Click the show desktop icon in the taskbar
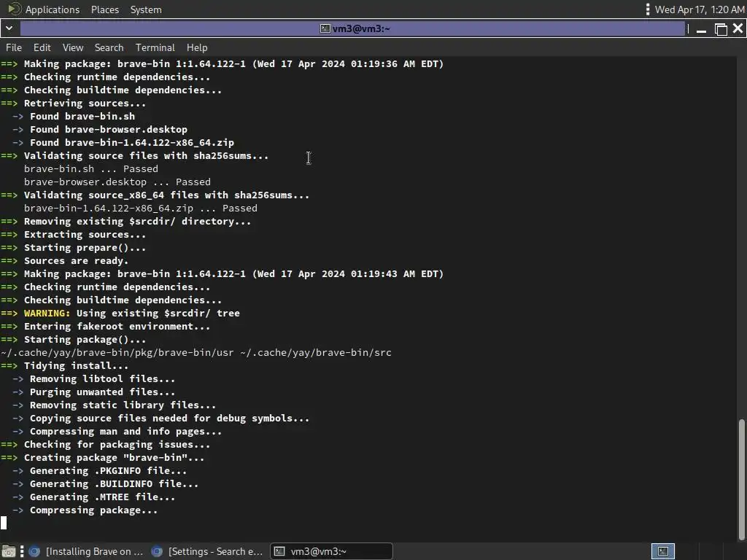Viewport: 747px width, 560px height. click(x=9, y=551)
